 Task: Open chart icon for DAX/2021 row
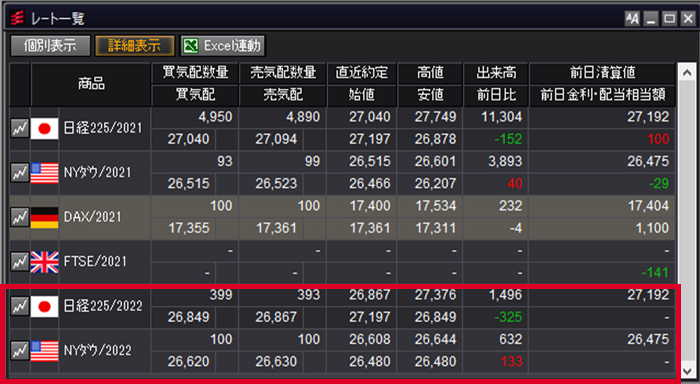pyautogui.click(x=20, y=217)
